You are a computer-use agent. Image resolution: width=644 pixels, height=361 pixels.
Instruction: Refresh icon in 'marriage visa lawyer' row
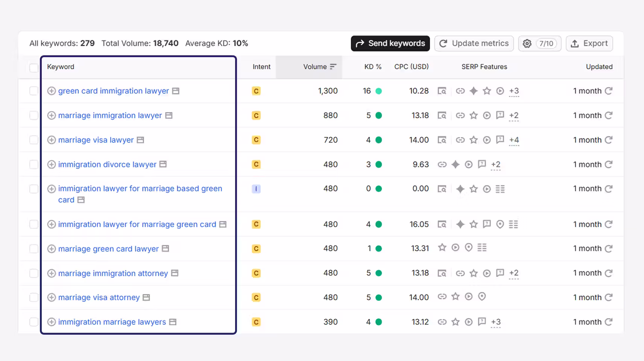[x=609, y=140]
